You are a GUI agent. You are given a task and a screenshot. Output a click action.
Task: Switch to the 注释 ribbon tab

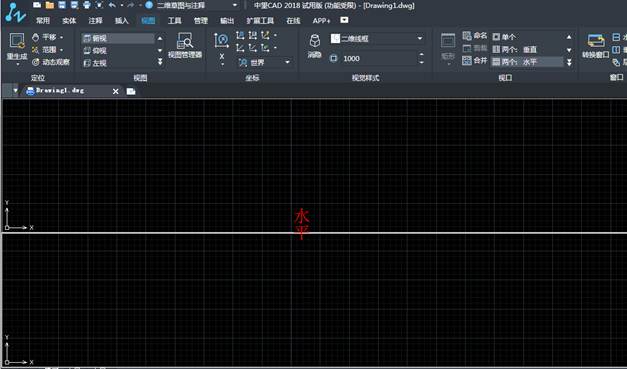[x=95, y=20]
